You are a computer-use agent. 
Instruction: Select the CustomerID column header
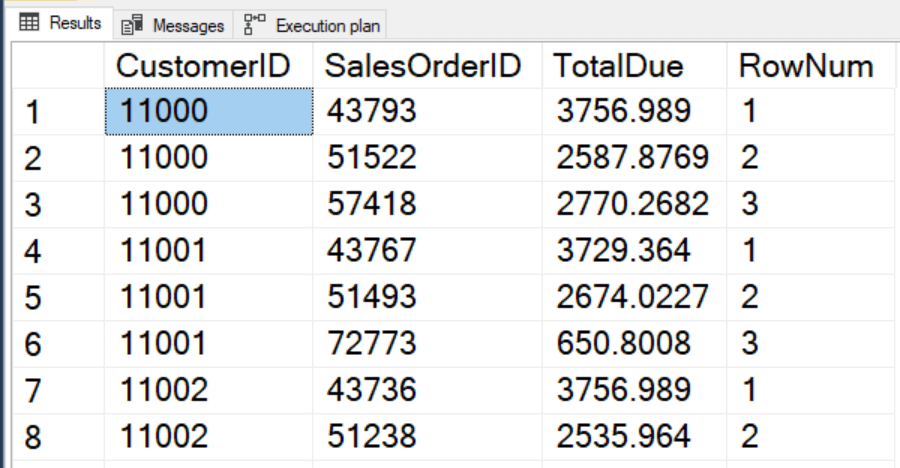[x=209, y=65]
